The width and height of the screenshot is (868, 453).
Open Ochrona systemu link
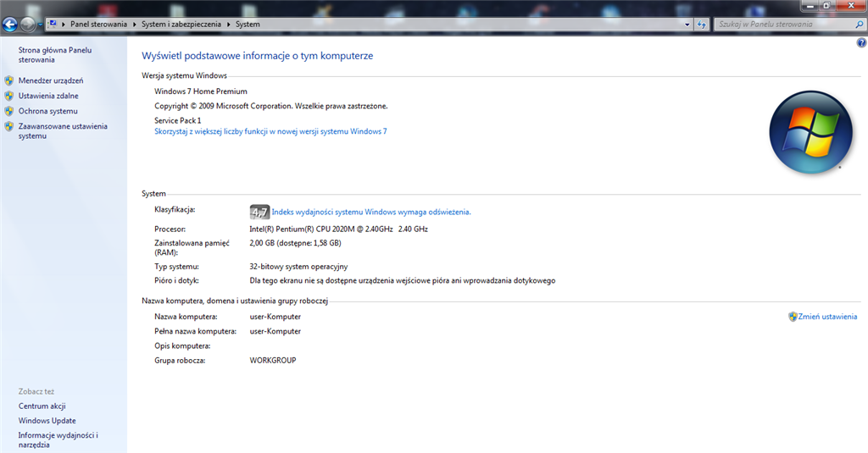47,111
